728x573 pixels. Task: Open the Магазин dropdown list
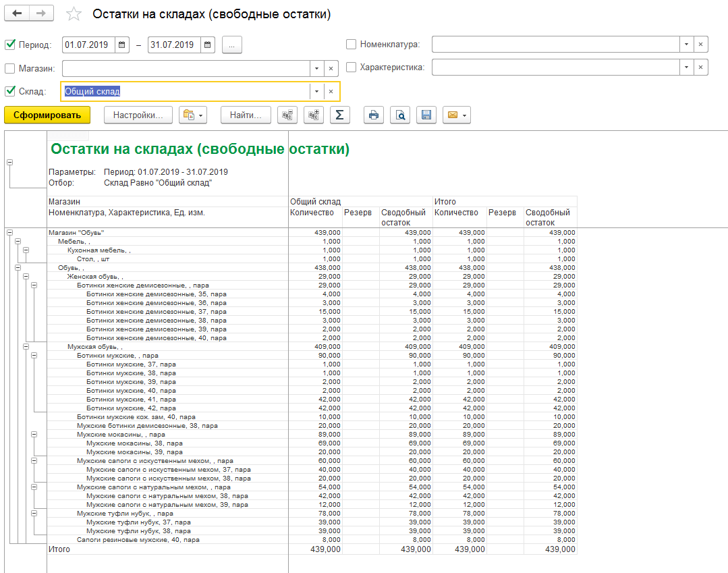(316, 69)
